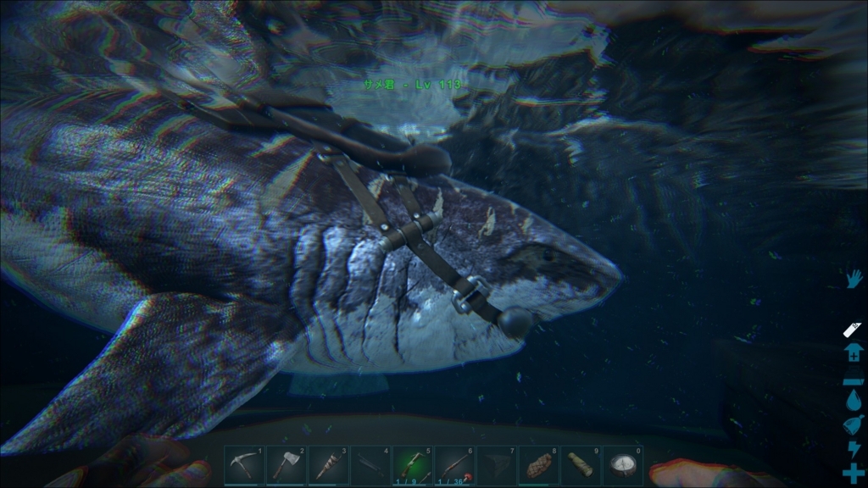The height and width of the screenshot is (488, 868).
Task: Select the dark item in hotbar slot 4
Action: (370, 465)
